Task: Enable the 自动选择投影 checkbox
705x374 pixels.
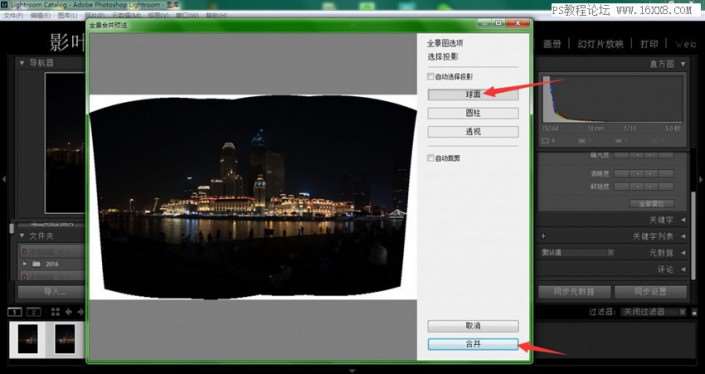Action: pos(431,76)
